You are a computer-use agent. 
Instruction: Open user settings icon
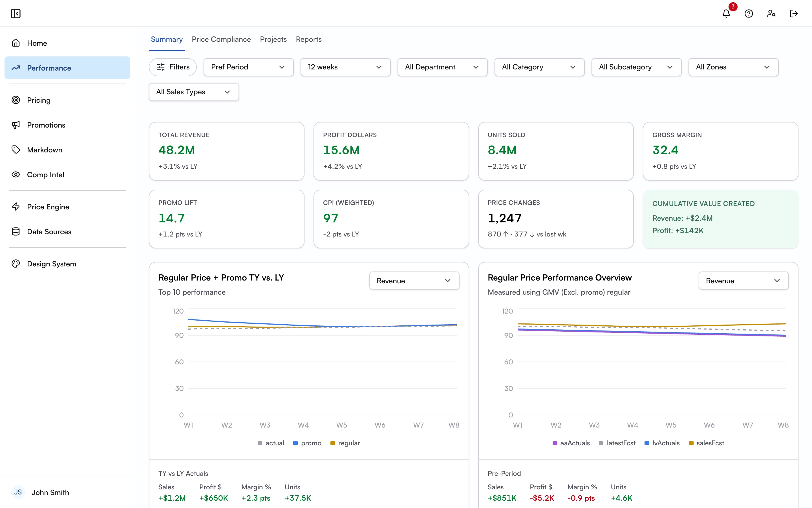771,14
